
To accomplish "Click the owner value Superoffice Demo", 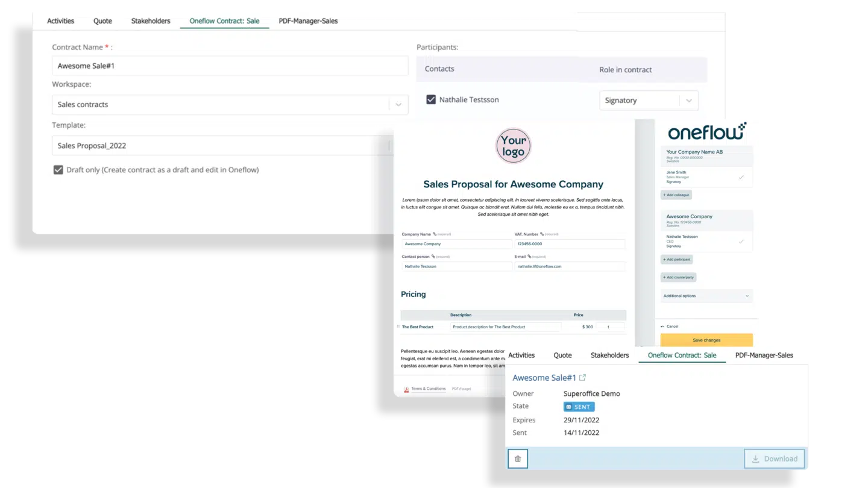I will click(x=591, y=394).
